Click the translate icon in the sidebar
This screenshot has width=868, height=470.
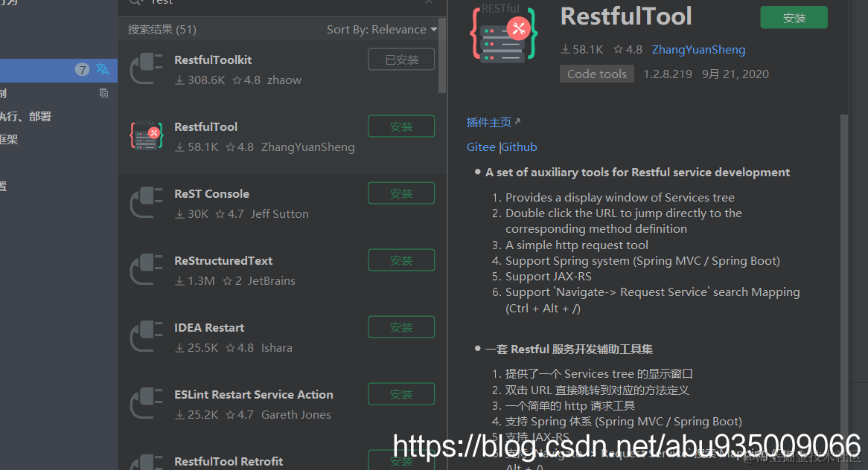[x=103, y=69]
